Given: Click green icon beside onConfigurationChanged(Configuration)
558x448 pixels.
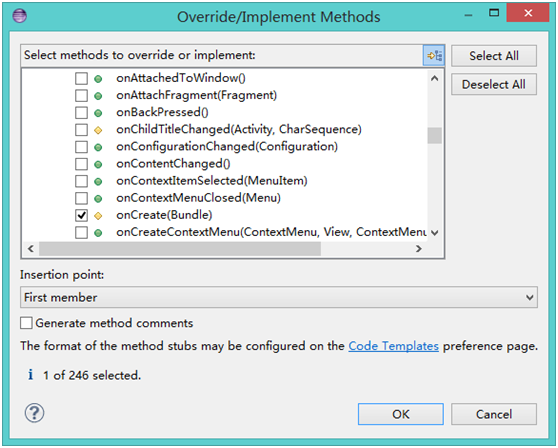Looking at the screenshot, I should [x=98, y=147].
